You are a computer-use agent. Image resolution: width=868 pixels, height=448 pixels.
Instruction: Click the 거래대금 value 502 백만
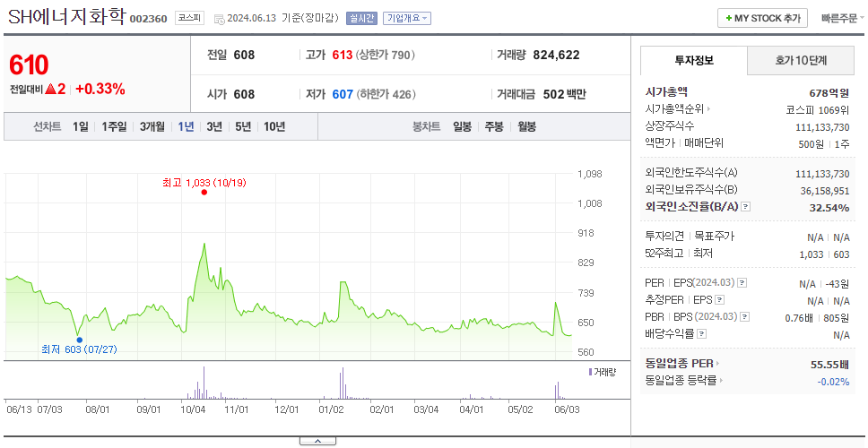pos(564,95)
